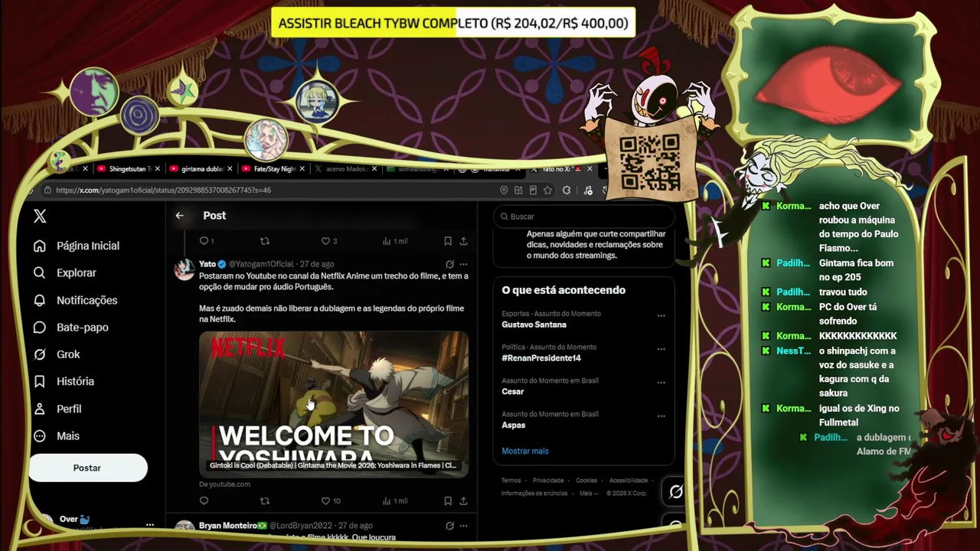Click the De youtube.com source text
980x551 pixels.
pyautogui.click(x=224, y=484)
